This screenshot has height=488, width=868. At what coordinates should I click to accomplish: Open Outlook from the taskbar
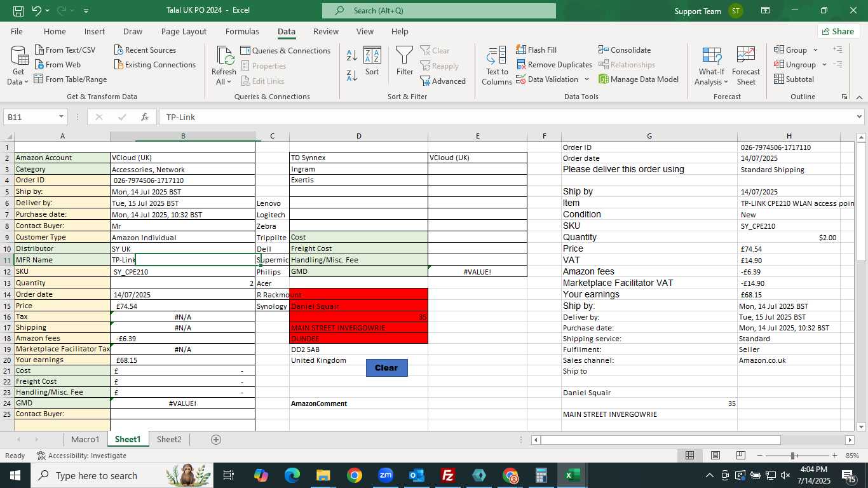pos(417,475)
